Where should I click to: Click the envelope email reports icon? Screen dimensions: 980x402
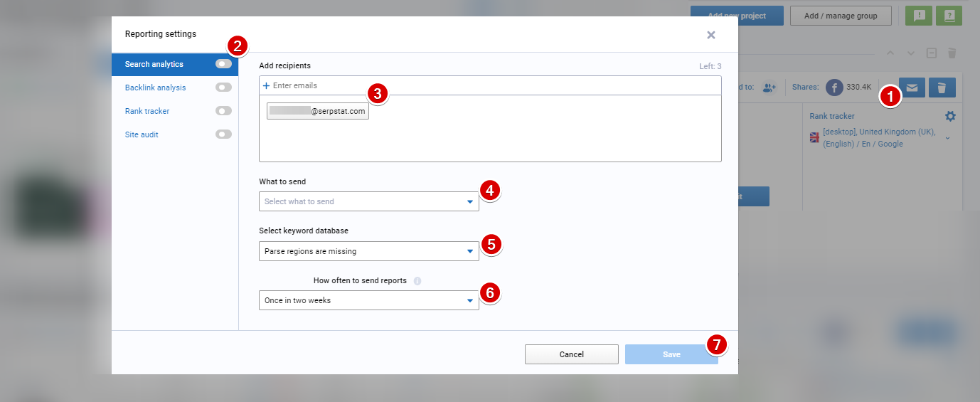[x=912, y=88]
